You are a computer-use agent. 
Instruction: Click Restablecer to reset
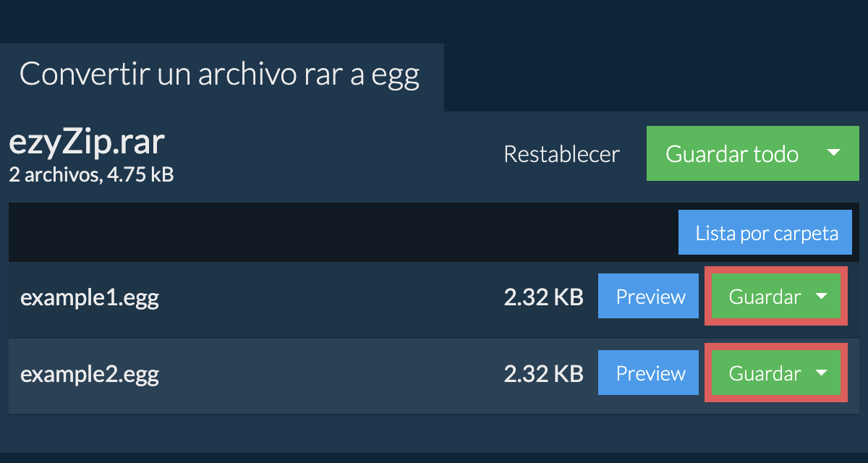click(x=561, y=154)
